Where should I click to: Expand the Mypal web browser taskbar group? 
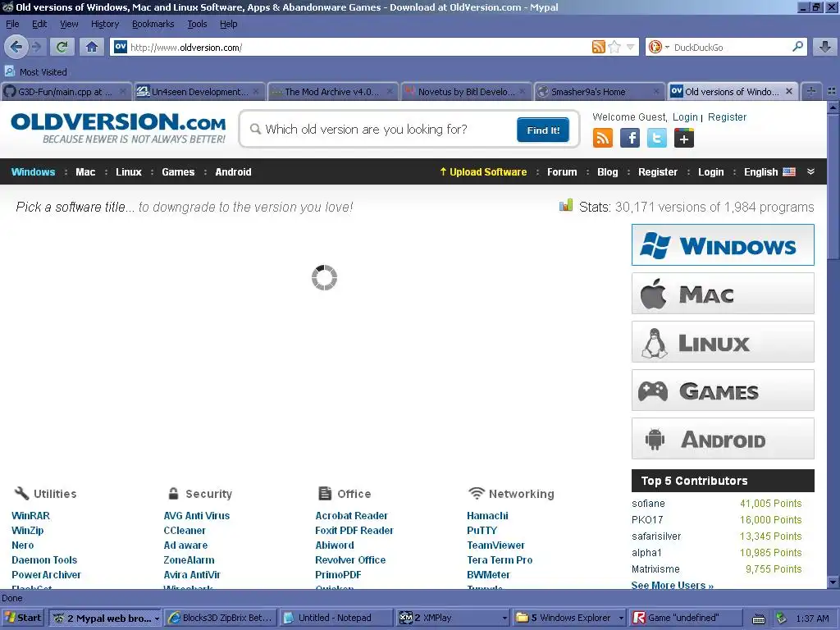pos(105,618)
